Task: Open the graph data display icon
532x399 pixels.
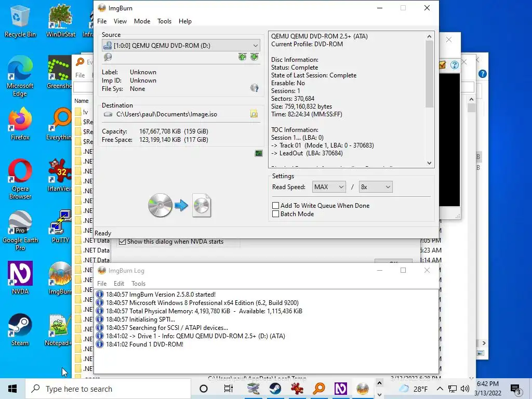Action: point(259,153)
